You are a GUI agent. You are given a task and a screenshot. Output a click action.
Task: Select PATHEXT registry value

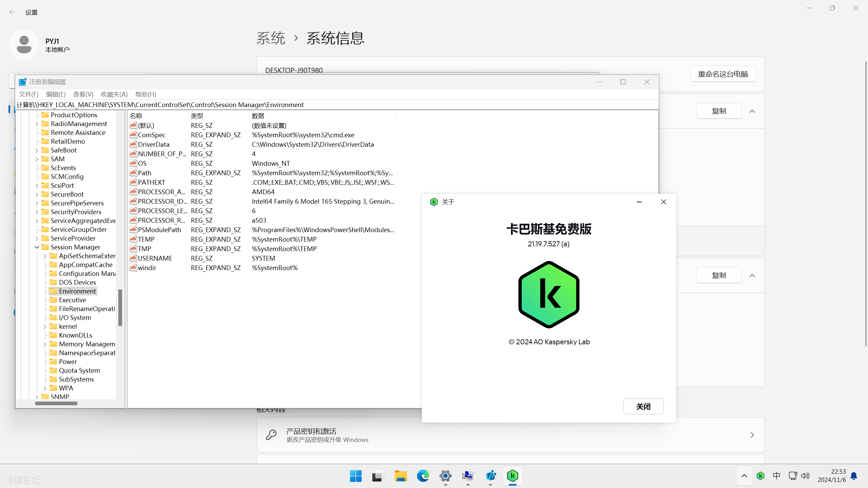(151, 182)
